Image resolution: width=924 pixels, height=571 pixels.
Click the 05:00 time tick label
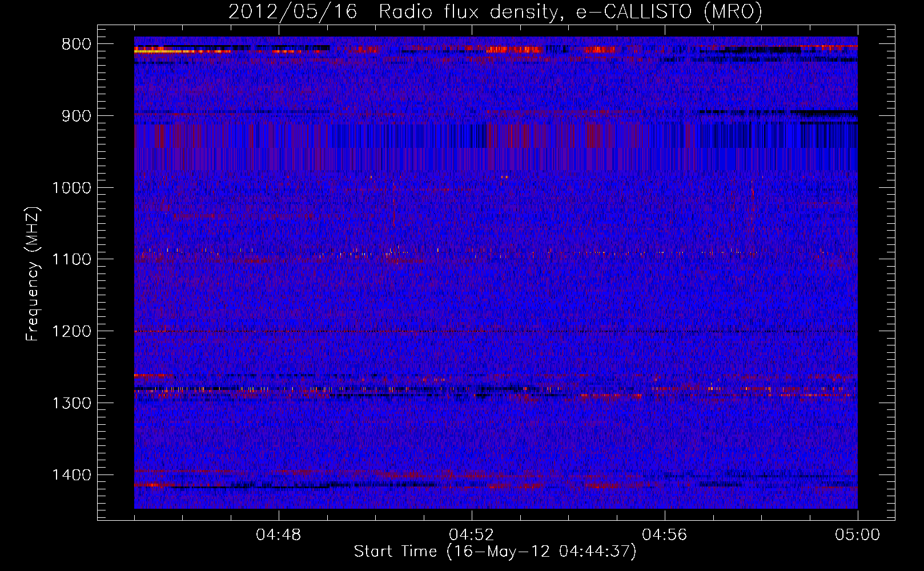(858, 535)
